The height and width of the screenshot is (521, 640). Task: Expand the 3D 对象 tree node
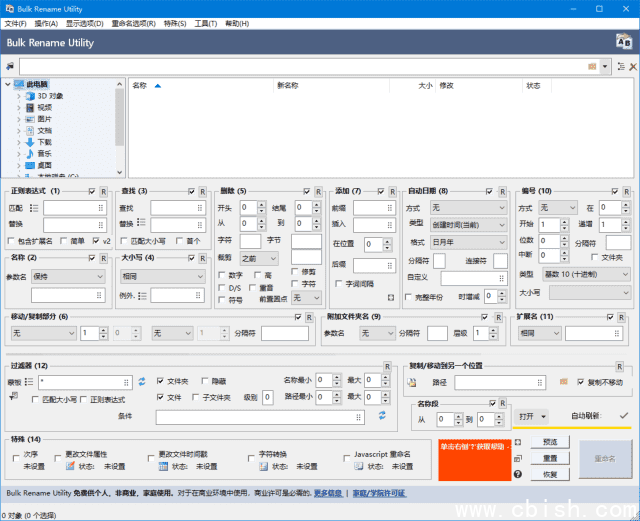pos(18,96)
